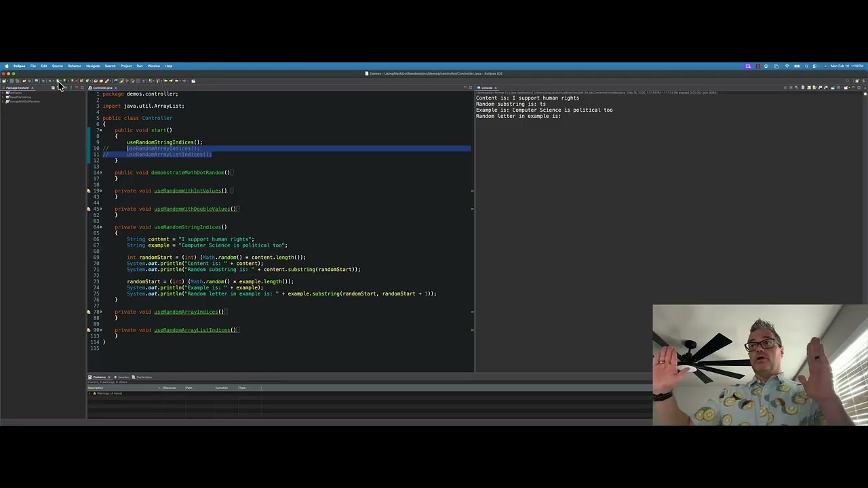Image resolution: width=868 pixels, height=488 pixels.
Task: Click warning marker beside useRandomWithIntValues
Action: [88, 191]
